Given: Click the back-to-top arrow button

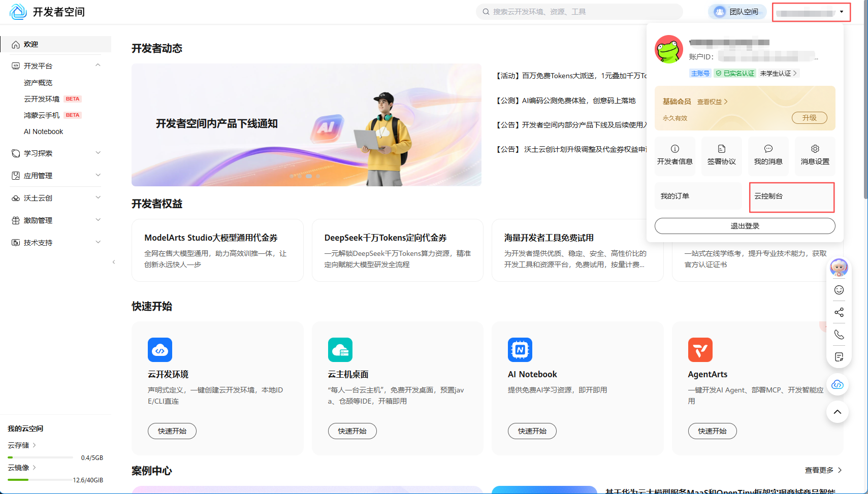Looking at the screenshot, I should pyautogui.click(x=838, y=412).
